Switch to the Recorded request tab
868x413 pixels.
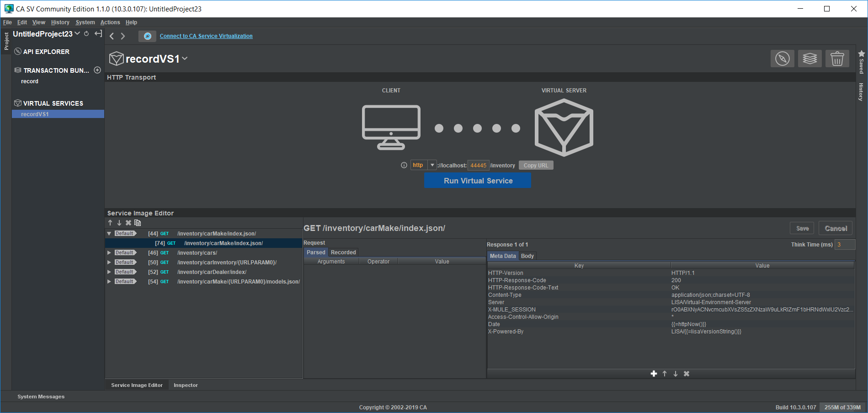(343, 252)
